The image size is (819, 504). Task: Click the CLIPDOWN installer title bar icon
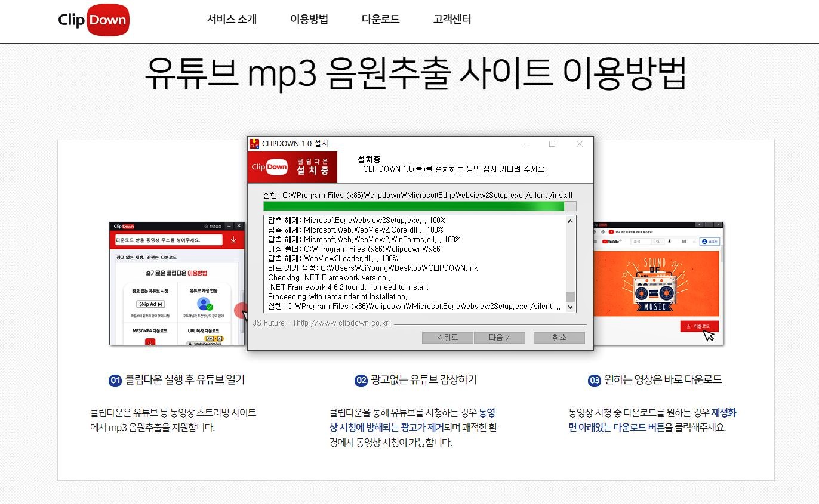254,143
